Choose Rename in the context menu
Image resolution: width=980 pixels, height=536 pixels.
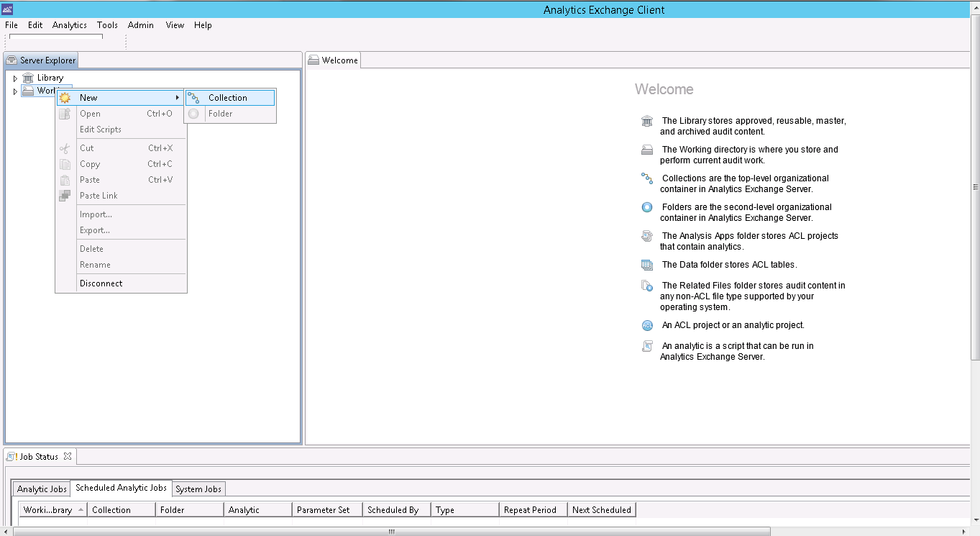click(x=121, y=265)
